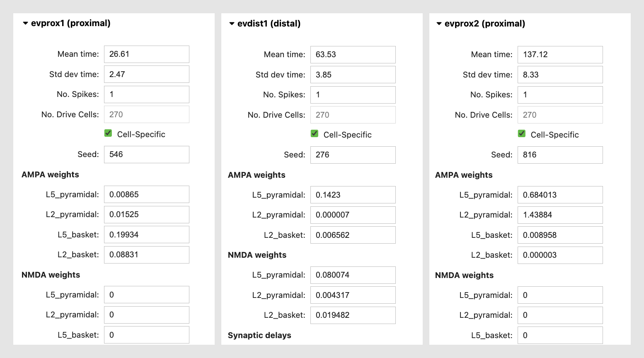Collapse the evprox1 (proximal) section

coord(26,24)
